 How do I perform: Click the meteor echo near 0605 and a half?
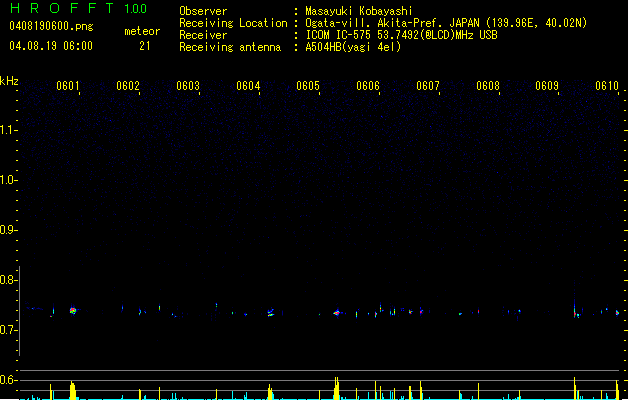pos(337,313)
